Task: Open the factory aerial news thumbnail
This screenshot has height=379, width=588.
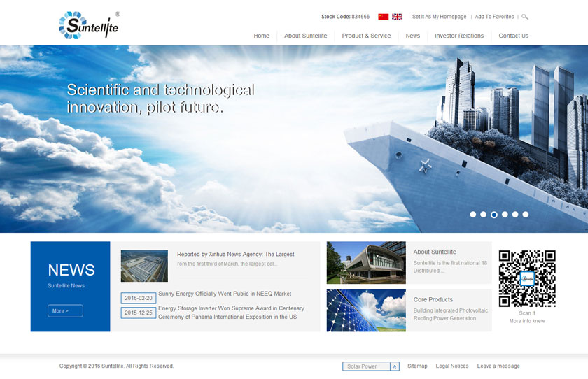Action: [144, 266]
